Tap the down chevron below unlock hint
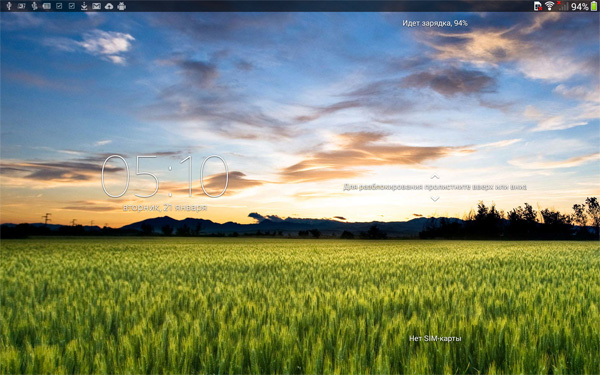This screenshot has height=375, width=600. pos(435,199)
